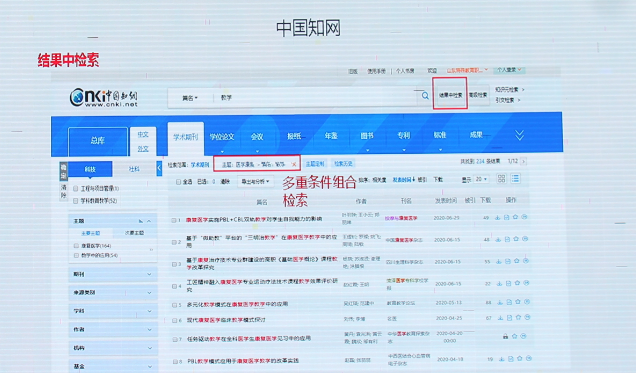Star the article with 48 downloads
The width and height of the screenshot is (636, 373).
tap(516, 239)
